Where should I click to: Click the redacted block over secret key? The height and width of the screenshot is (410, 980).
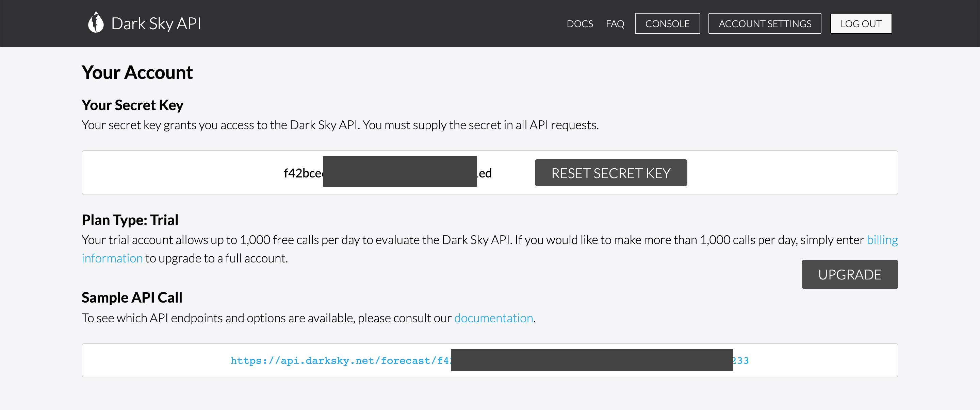point(399,171)
